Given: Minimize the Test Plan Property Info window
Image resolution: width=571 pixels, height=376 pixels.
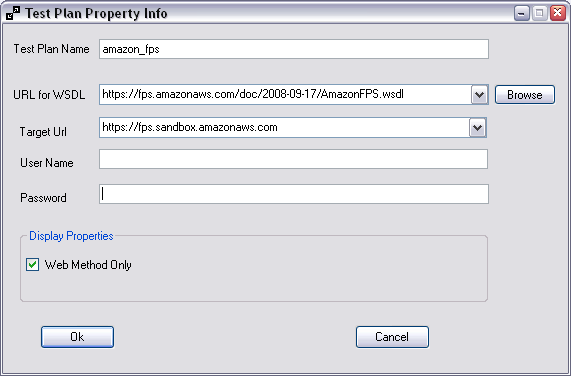Looking at the screenshot, I should click(x=521, y=13).
